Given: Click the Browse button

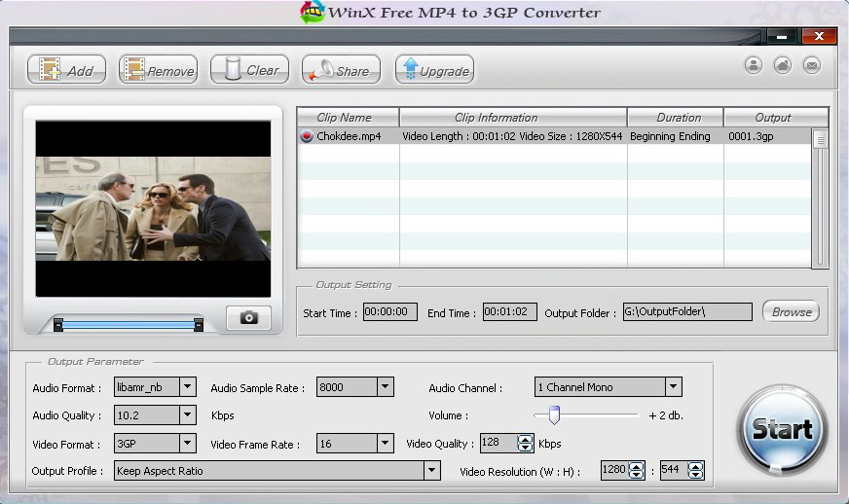Looking at the screenshot, I should coord(791,311).
